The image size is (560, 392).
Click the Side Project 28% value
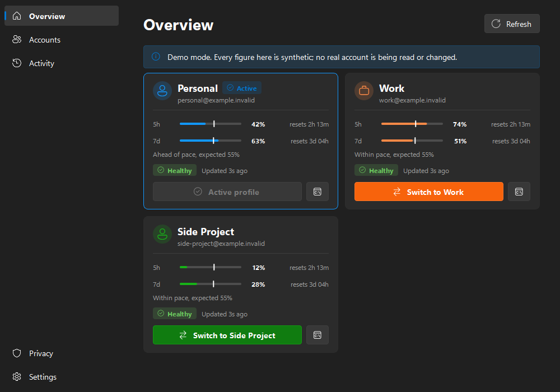[x=258, y=284]
